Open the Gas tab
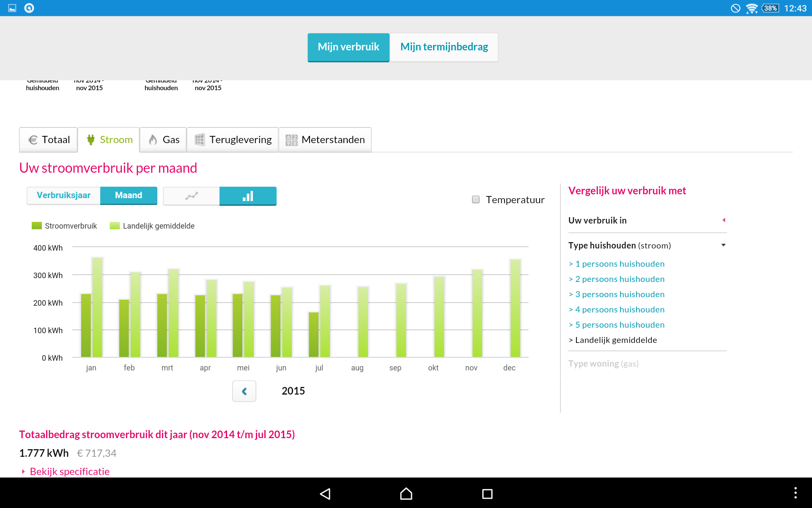This screenshot has height=508, width=812. [x=163, y=140]
